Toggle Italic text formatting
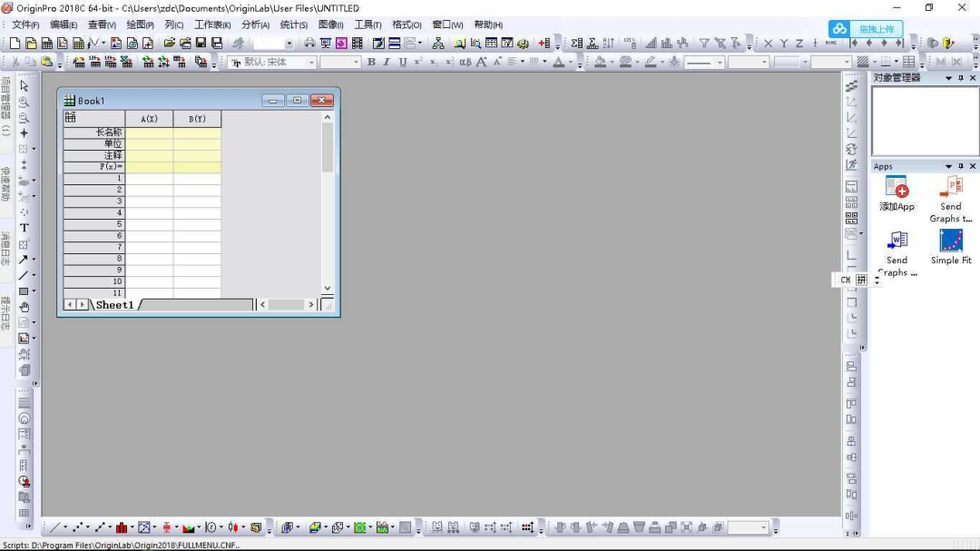The height and width of the screenshot is (551, 980). coord(387,63)
